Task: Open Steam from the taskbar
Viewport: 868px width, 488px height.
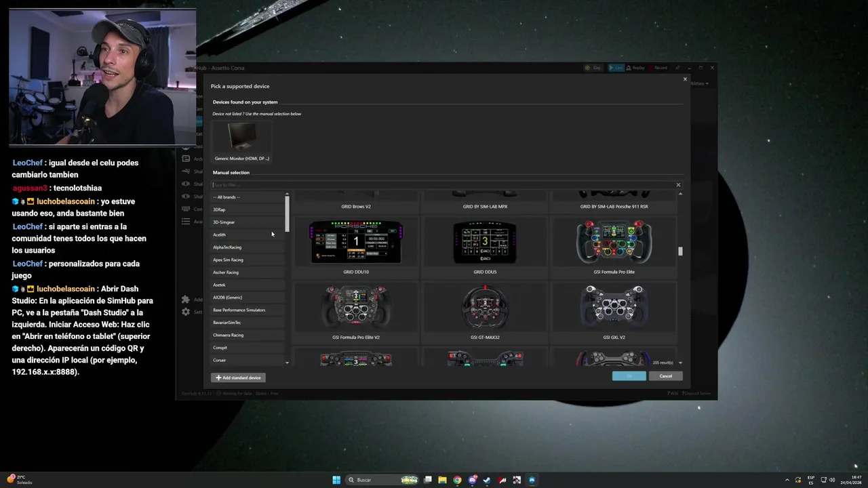Action: click(x=487, y=480)
